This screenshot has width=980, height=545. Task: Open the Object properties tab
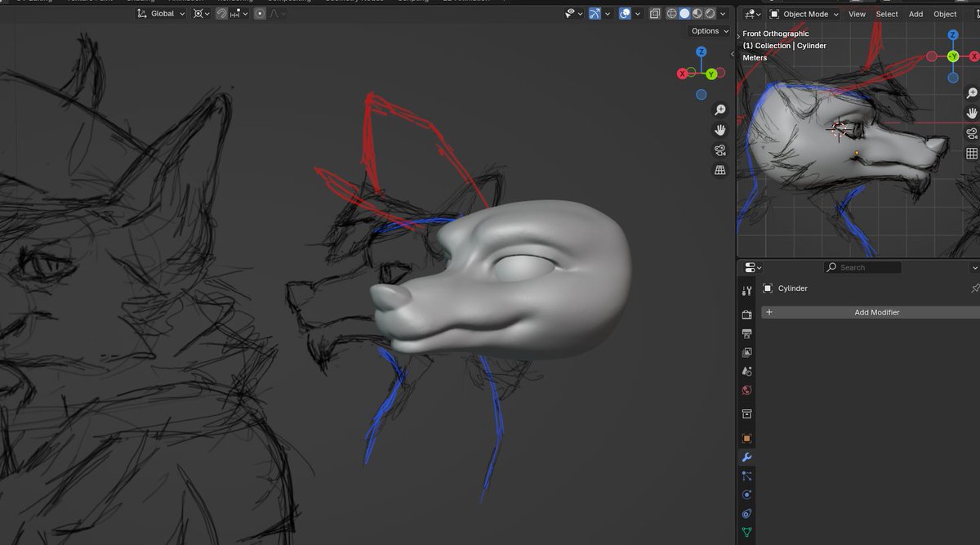tap(746, 439)
